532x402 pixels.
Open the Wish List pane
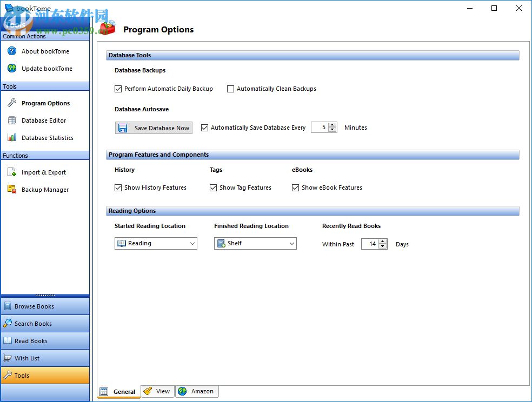tap(45, 358)
